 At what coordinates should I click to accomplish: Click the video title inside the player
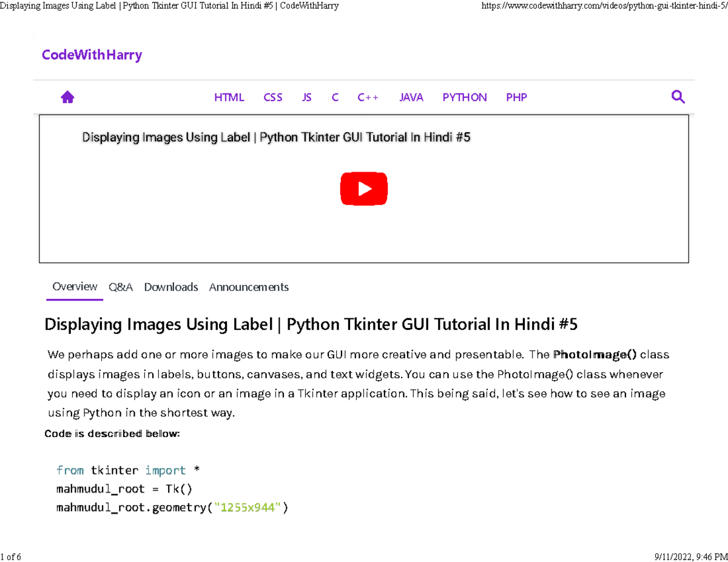tap(276, 138)
